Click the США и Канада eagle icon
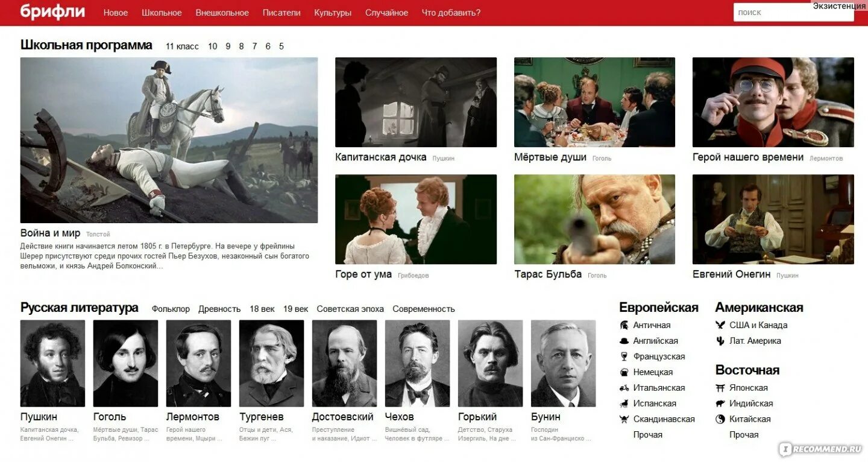Viewport: 868px width, 462px height. click(x=720, y=325)
